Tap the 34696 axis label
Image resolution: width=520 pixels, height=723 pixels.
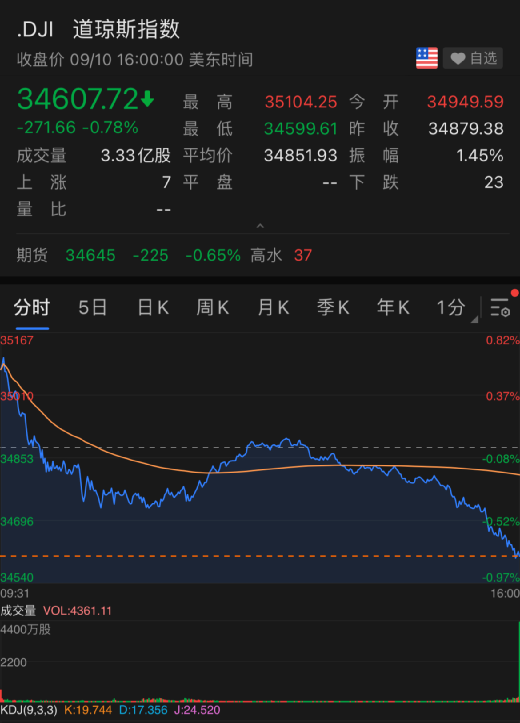pos(17,522)
